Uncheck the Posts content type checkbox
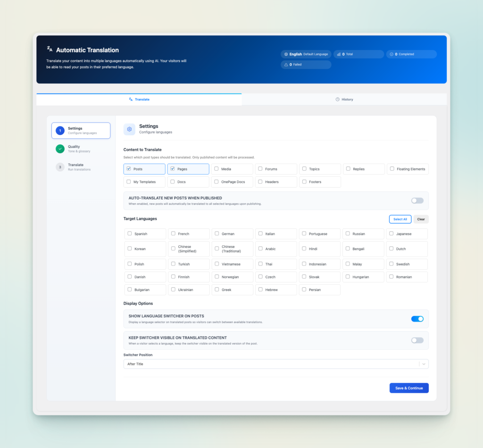 (x=129, y=169)
